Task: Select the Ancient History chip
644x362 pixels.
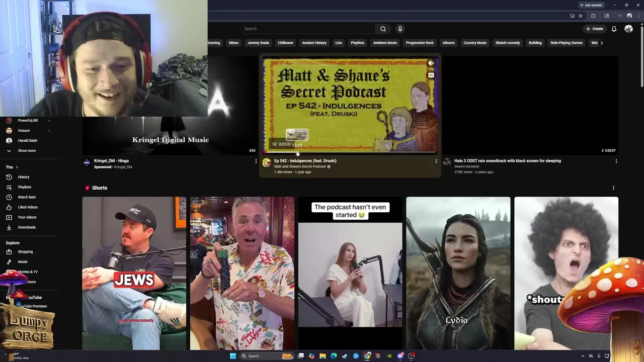Action: tap(314, 43)
